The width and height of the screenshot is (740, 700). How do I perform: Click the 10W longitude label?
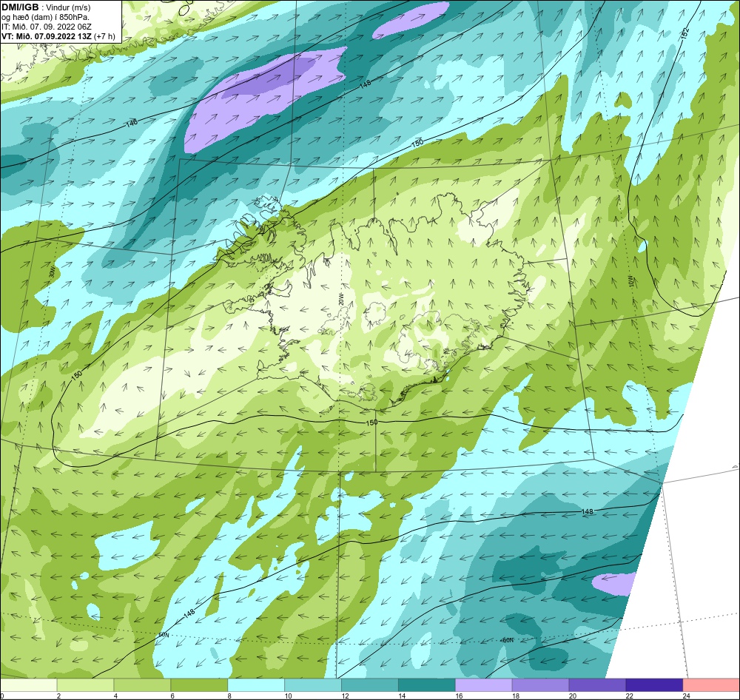631,282
